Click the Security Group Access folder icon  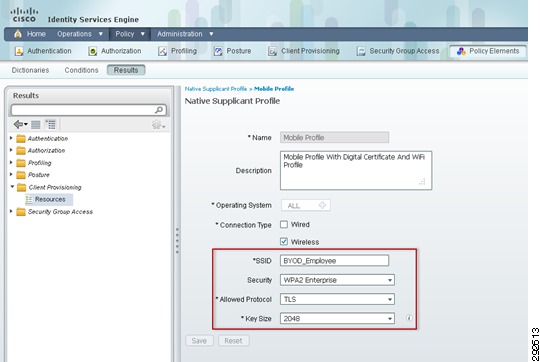[x=21, y=211]
